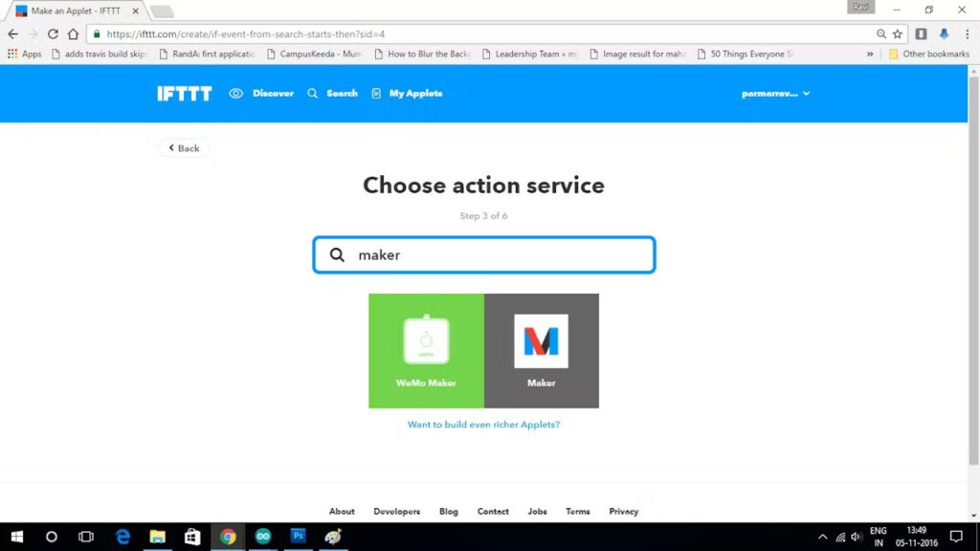Open the About footer link
Viewport: 980px width, 551px height.
coord(342,511)
